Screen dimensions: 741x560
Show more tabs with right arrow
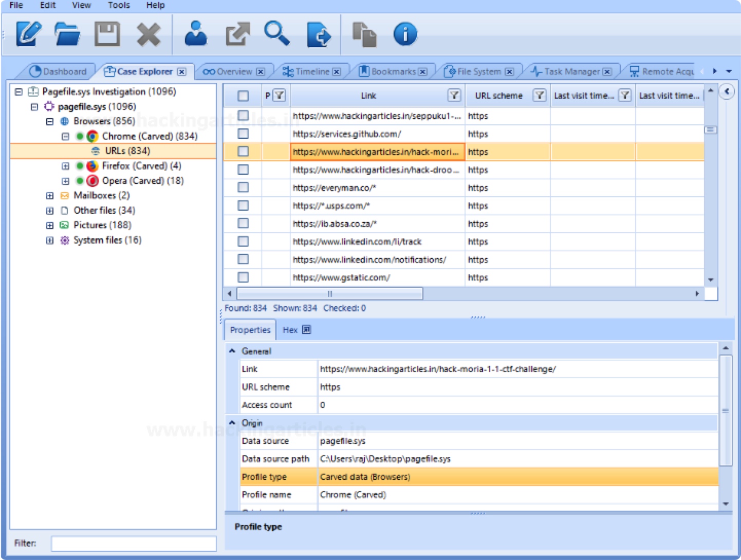tap(715, 71)
